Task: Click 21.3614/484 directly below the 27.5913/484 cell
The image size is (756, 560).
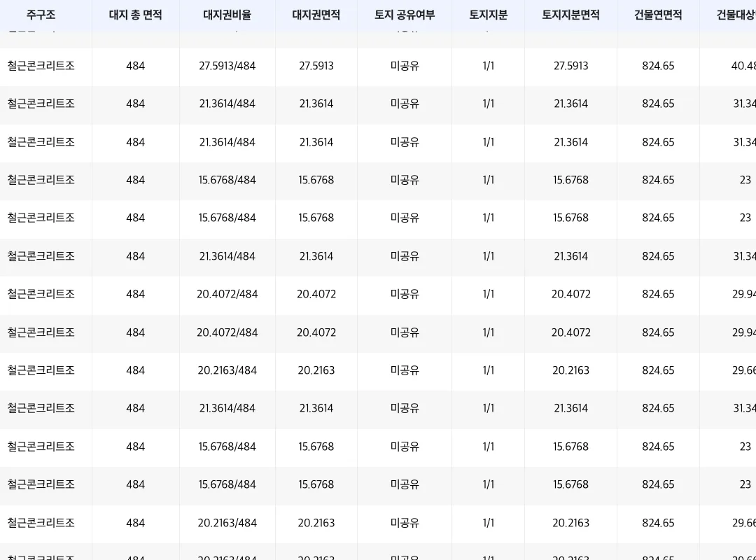Action: (227, 104)
